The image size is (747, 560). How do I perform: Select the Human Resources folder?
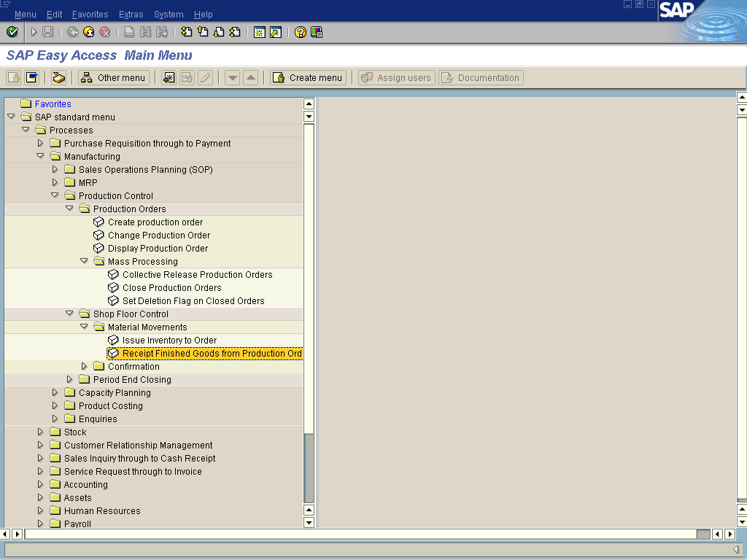[x=102, y=510]
